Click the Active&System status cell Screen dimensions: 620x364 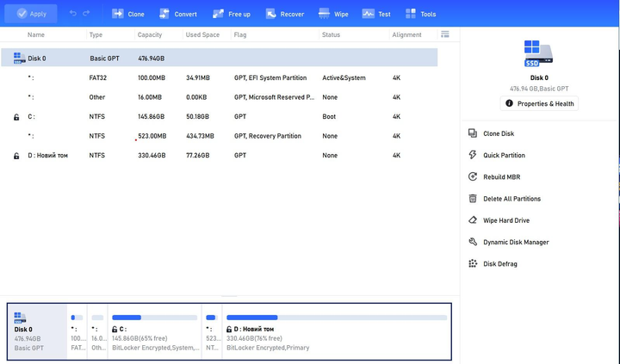(344, 77)
